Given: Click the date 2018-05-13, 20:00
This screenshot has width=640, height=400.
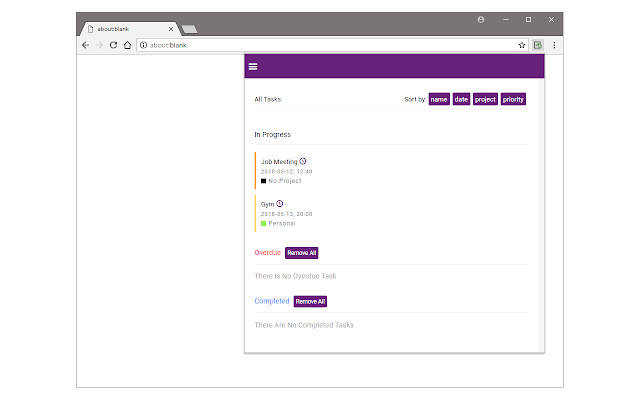Looking at the screenshot, I should tap(287, 214).
